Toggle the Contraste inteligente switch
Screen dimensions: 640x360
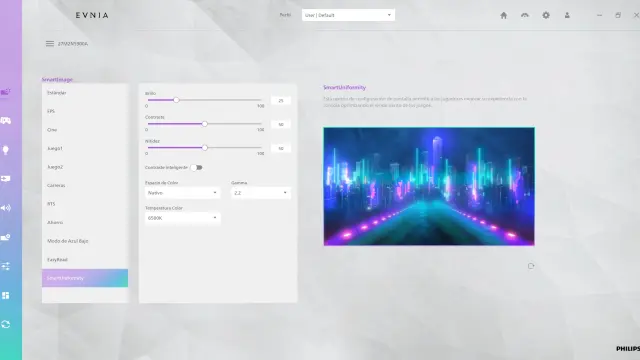197,167
